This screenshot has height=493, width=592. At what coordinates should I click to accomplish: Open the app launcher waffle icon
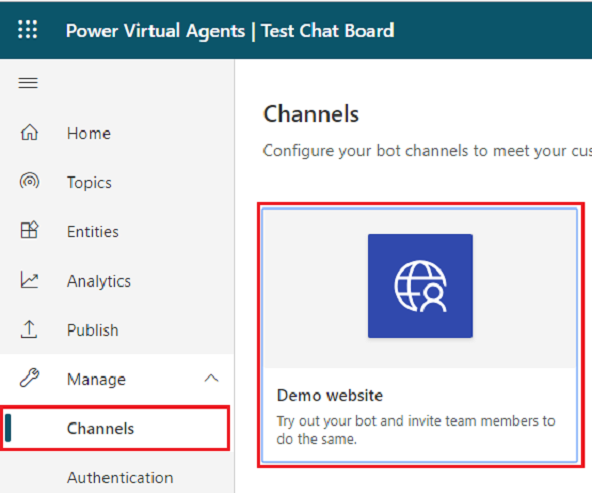tap(28, 29)
